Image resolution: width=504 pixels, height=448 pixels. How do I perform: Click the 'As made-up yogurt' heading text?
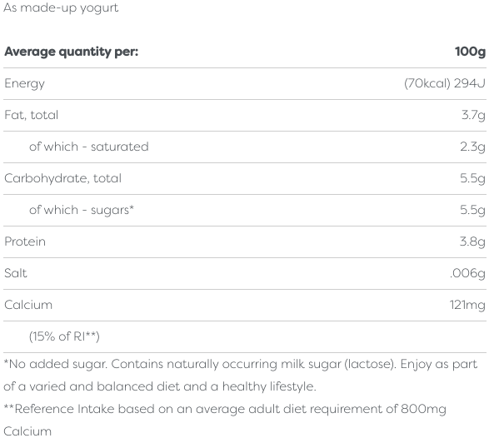62,8
